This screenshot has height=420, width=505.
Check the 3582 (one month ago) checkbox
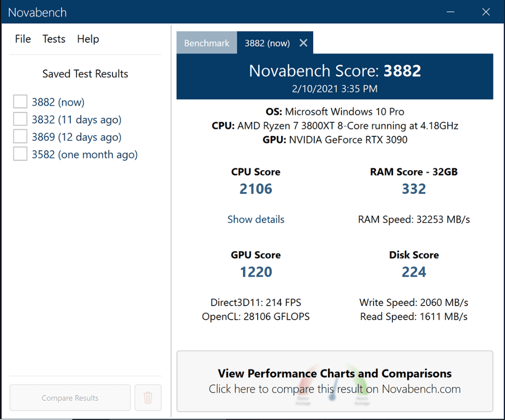(20, 154)
